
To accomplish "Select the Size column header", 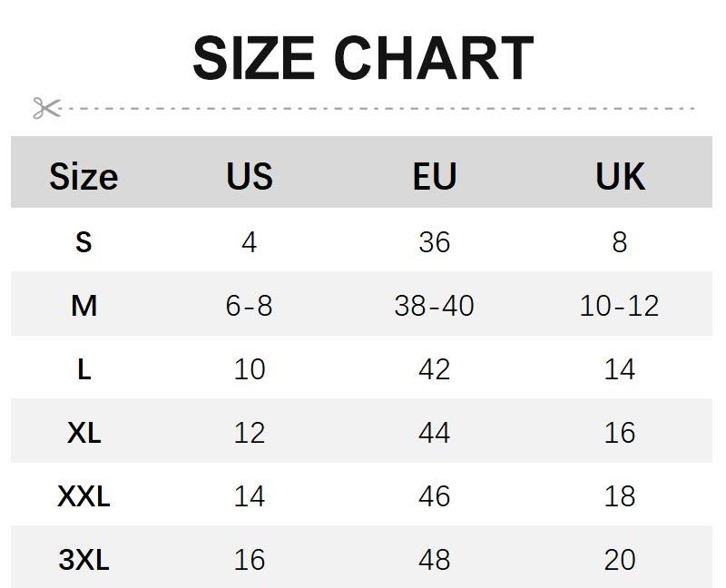I will click(x=83, y=176).
